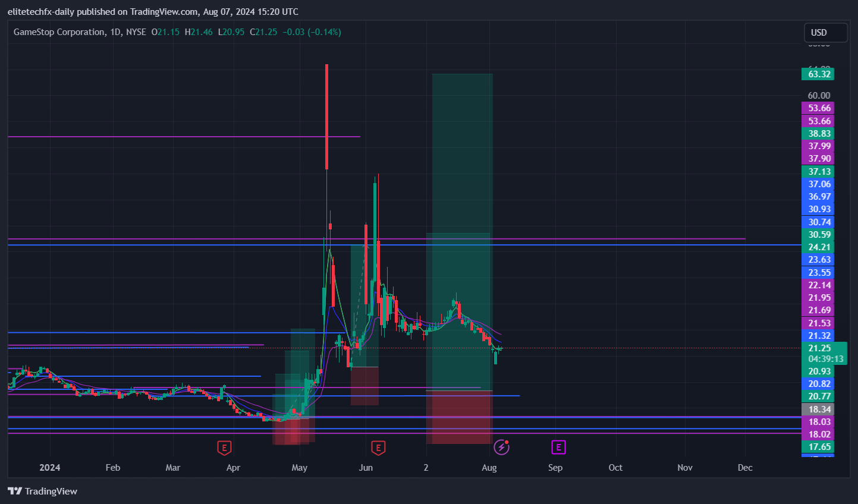Click the open value O21.15
Viewport: 858px width, 504px height.
point(165,32)
